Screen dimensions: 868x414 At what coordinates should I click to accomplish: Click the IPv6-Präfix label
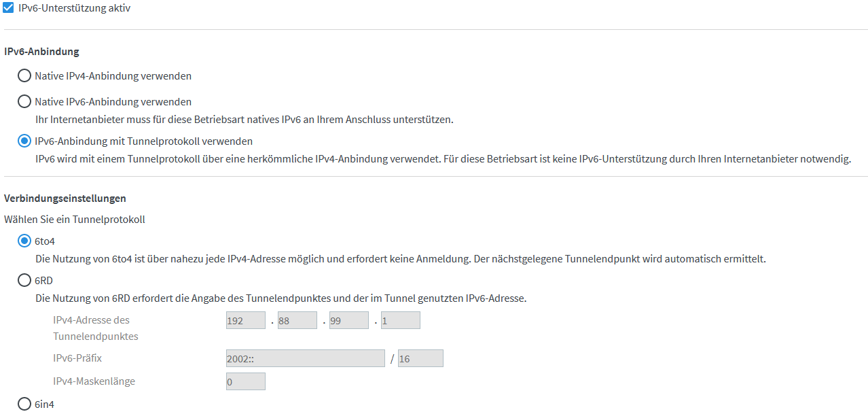(x=77, y=358)
